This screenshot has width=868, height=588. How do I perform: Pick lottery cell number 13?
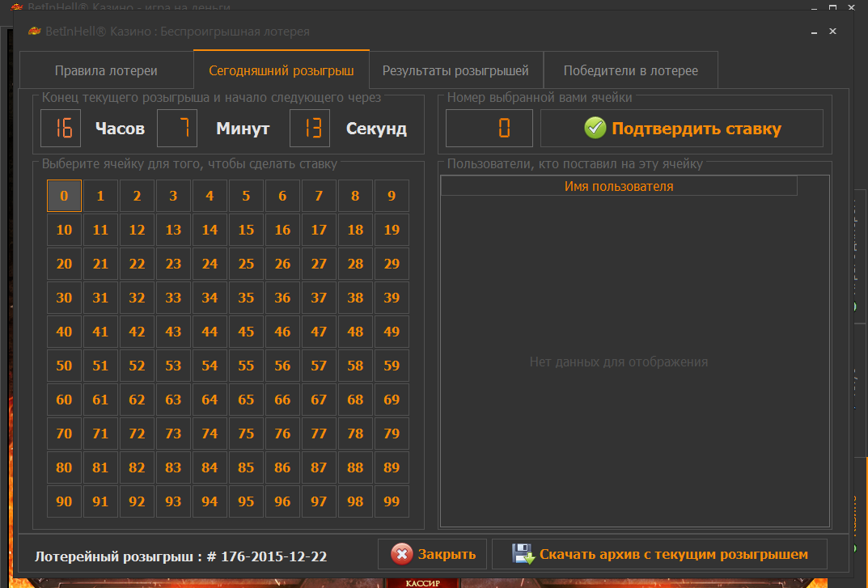173,230
